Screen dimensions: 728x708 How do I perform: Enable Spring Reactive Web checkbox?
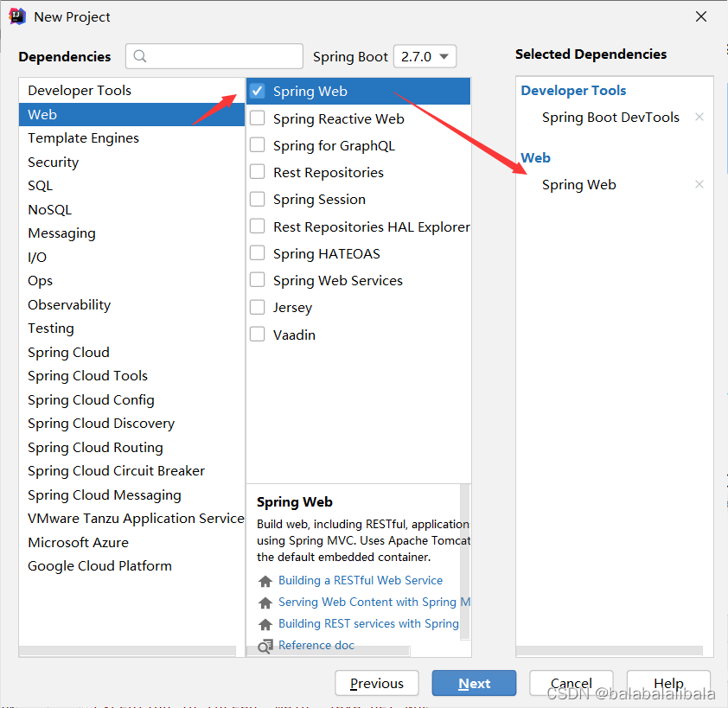pyautogui.click(x=257, y=118)
